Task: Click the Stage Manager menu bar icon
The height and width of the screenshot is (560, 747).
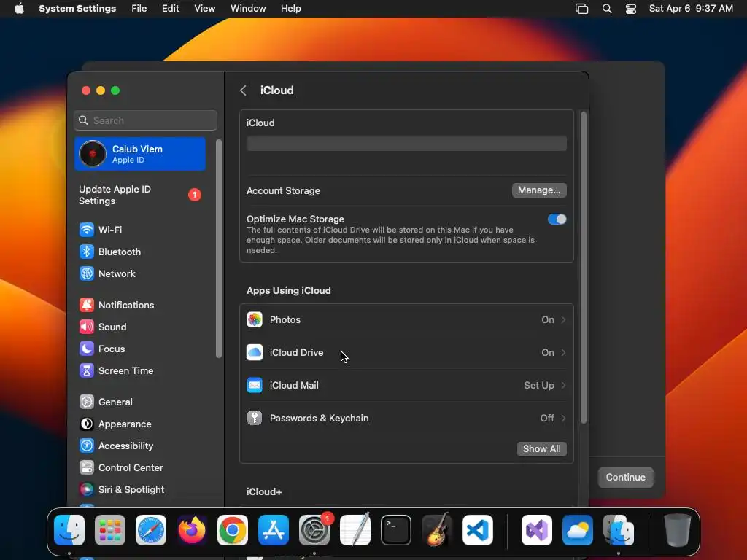Action: tap(581, 9)
